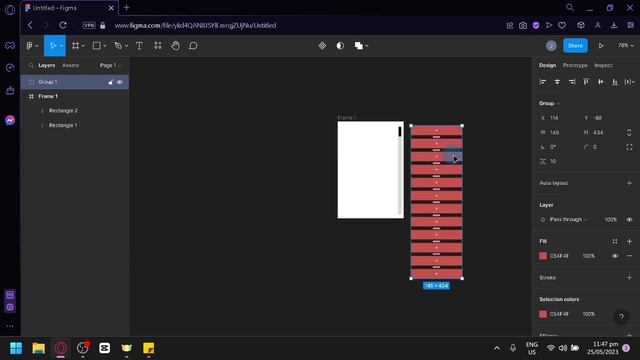Toggle independent corners icon
640x360 pixels.
point(629,147)
